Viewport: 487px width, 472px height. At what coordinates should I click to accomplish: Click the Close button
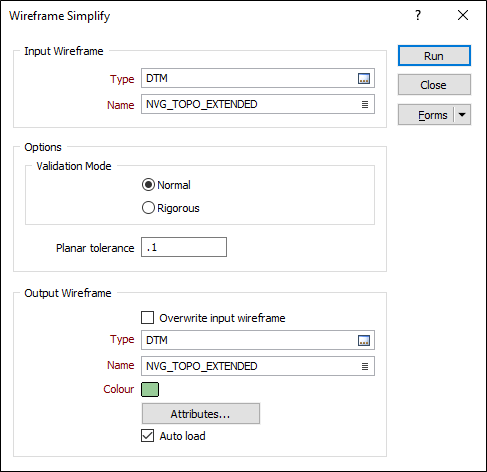pyautogui.click(x=434, y=85)
